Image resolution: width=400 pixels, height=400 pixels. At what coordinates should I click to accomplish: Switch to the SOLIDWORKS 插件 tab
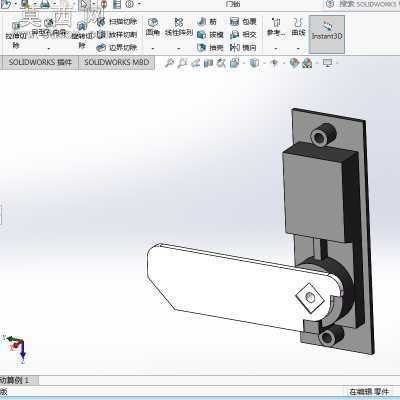click(40, 62)
